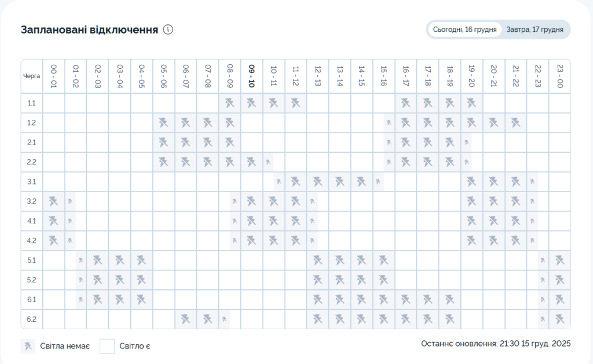Click the Останнє оновлення timestamp text
This screenshot has height=364, width=593.
(x=496, y=344)
